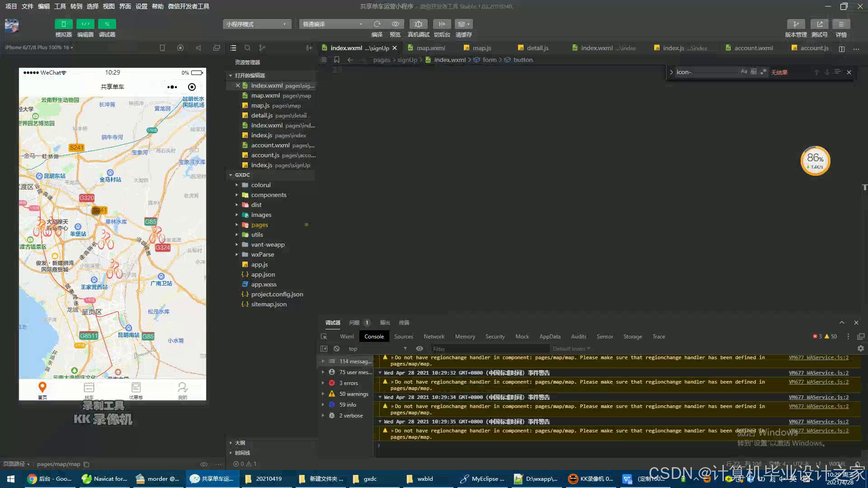Click the search icon in explorer sidebar
Viewport: 868px width, 488px height.
247,48
